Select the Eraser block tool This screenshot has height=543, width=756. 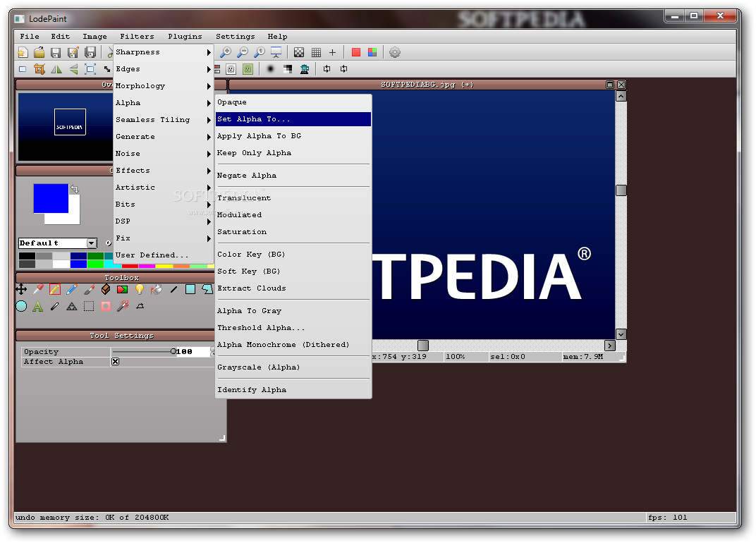point(106,289)
